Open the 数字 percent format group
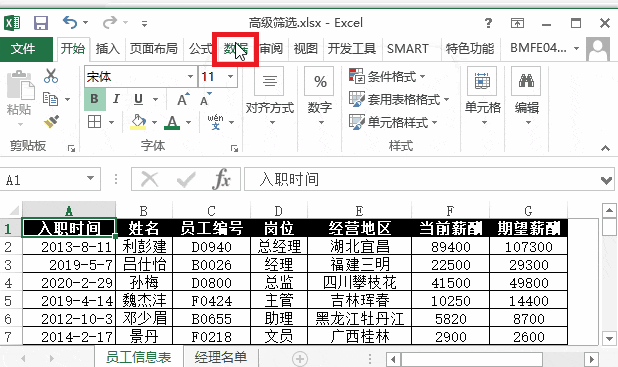This screenshot has width=618, height=367. [320, 97]
